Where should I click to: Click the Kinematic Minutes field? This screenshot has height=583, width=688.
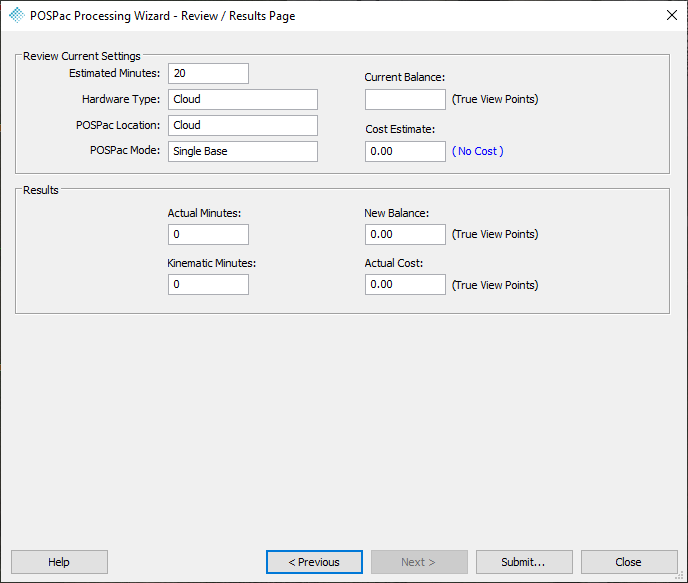pos(208,285)
